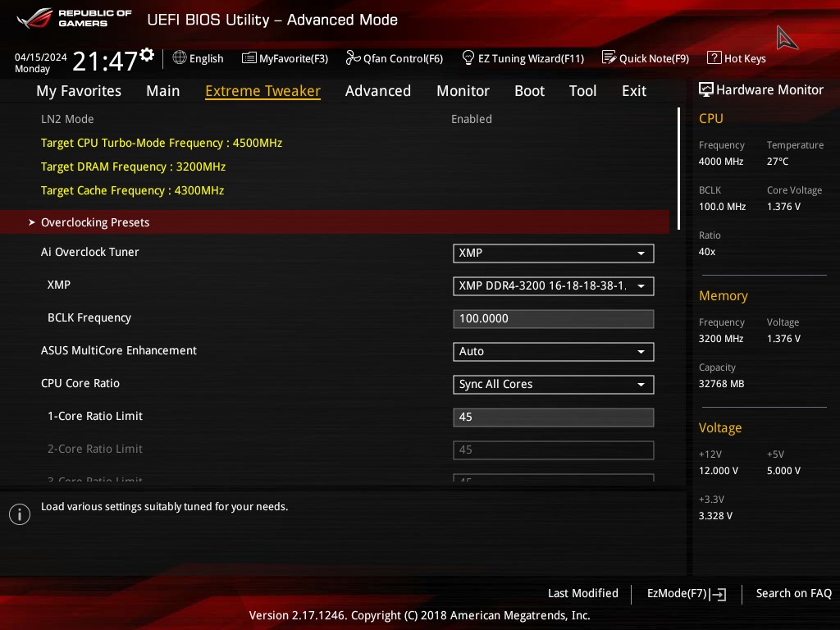This screenshot has width=840, height=630.
Task: Click the memory capacity 32768 MB value
Action: coord(721,384)
